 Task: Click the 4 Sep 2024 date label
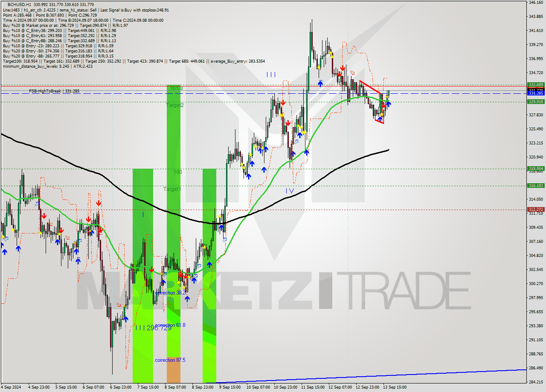11,387
